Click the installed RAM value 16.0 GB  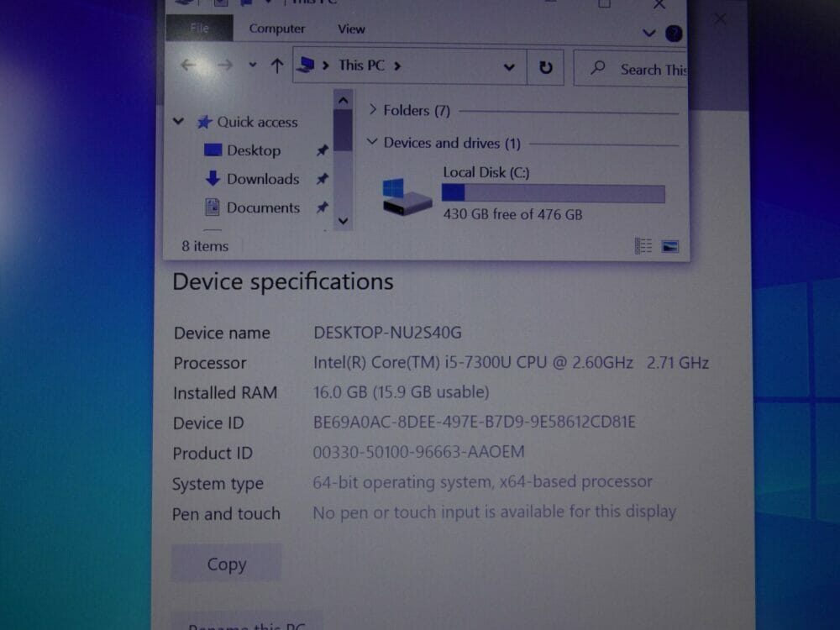click(x=402, y=392)
